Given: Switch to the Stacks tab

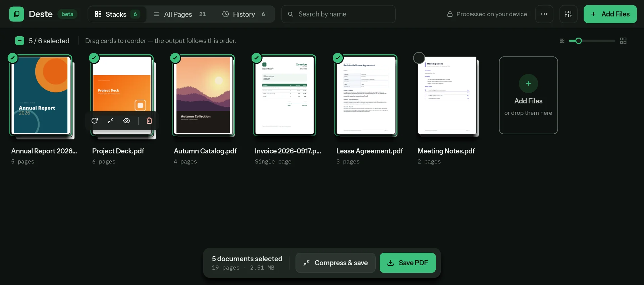Looking at the screenshot, I should [117, 14].
